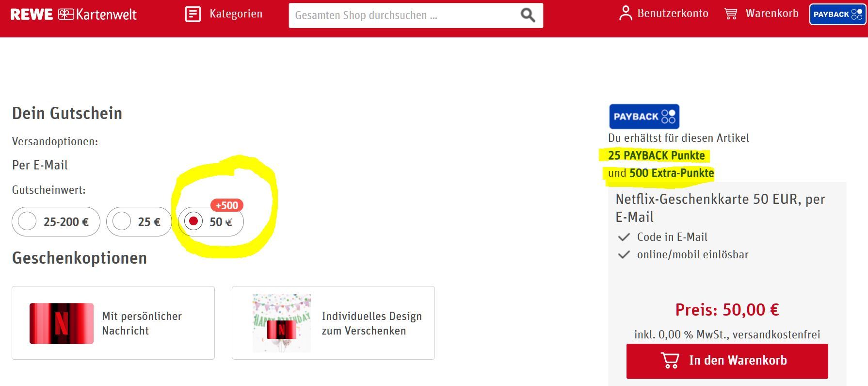Click the Benutzerkonto person icon
The height and width of the screenshot is (386, 868).
tap(626, 14)
